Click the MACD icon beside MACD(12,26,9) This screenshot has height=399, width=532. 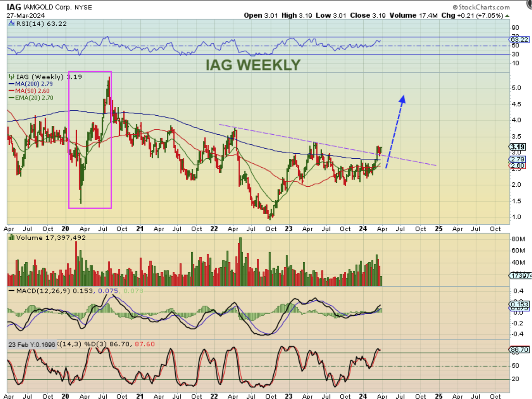[x=11, y=291]
